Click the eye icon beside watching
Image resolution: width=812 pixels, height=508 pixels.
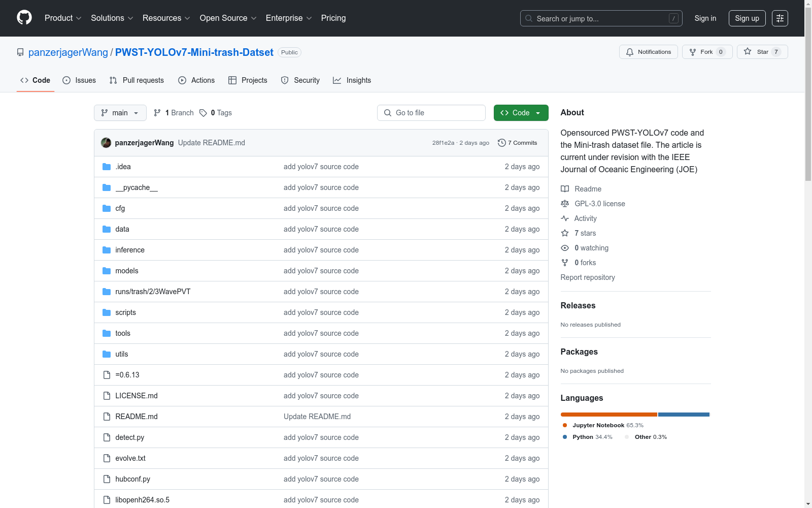click(x=565, y=248)
